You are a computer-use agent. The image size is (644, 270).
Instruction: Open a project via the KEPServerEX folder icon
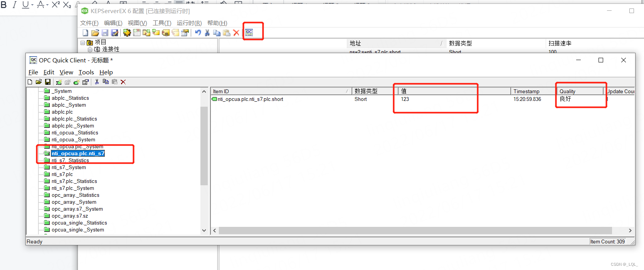pos(95,33)
